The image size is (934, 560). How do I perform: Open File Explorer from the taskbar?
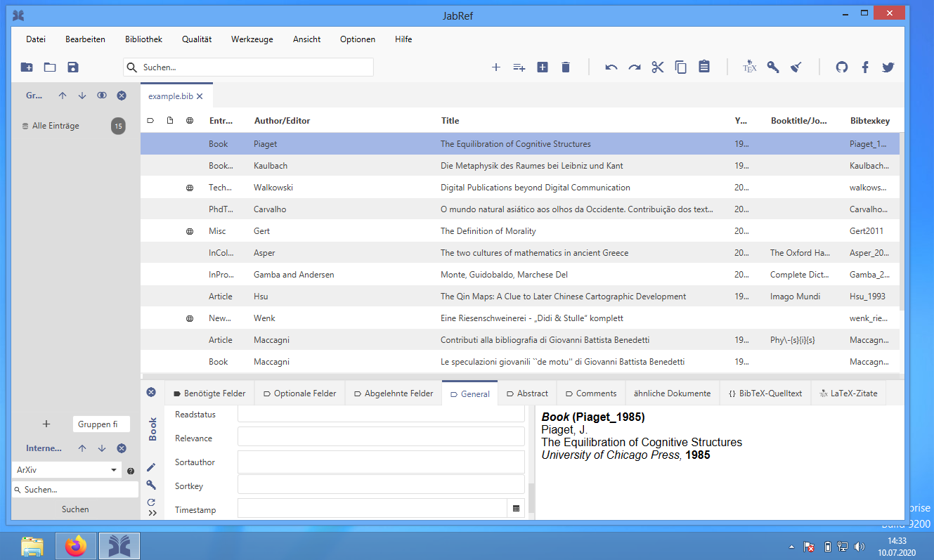coord(32,546)
